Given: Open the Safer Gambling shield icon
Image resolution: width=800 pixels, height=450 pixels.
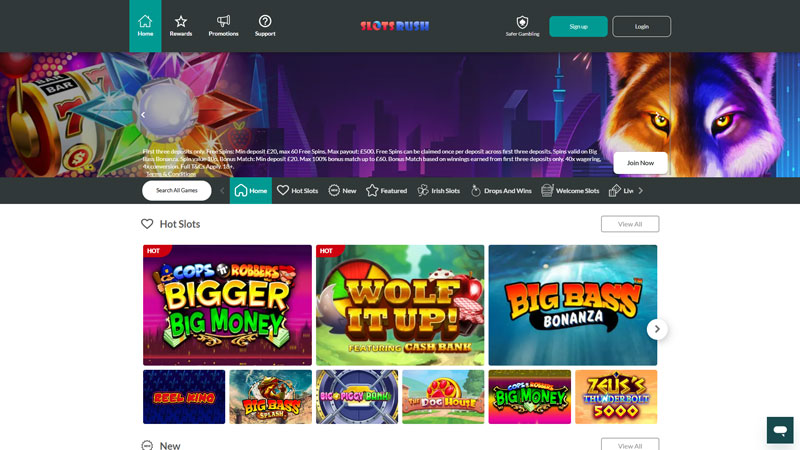Looking at the screenshot, I should tap(522, 26).
